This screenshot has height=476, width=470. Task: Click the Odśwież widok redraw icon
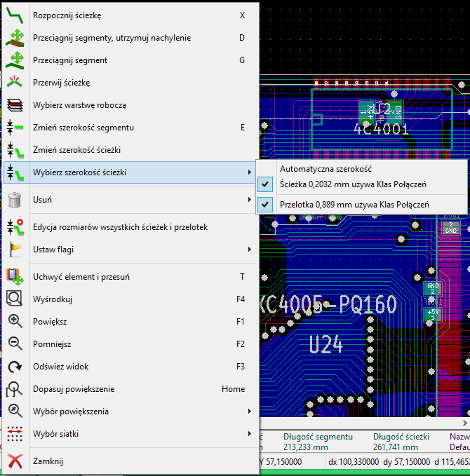click(x=15, y=367)
